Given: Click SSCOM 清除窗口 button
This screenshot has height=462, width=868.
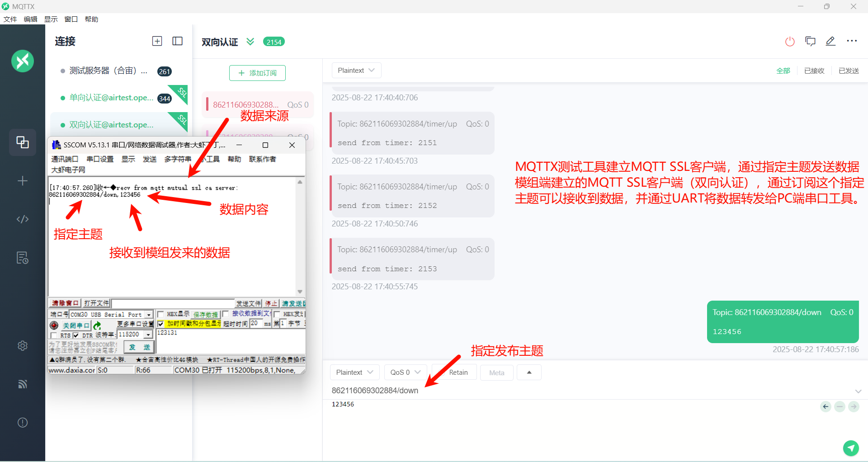Looking at the screenshot, I should point(65,303).
